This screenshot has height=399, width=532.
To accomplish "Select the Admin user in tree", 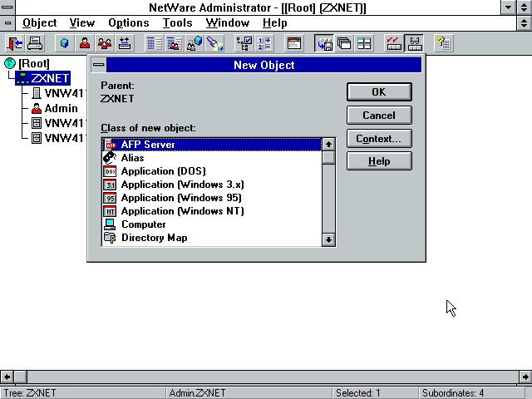I will (x=61, y=108).
